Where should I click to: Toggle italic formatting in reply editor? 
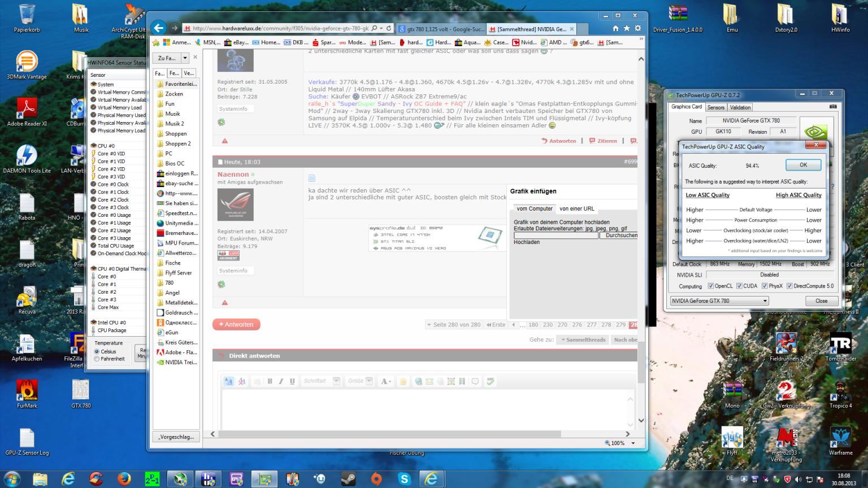(281, 381)
